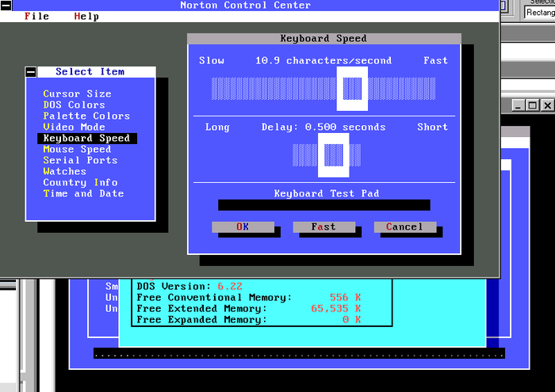Click the Select Item panel control box
555x392 pixels.
click(31, 72)
